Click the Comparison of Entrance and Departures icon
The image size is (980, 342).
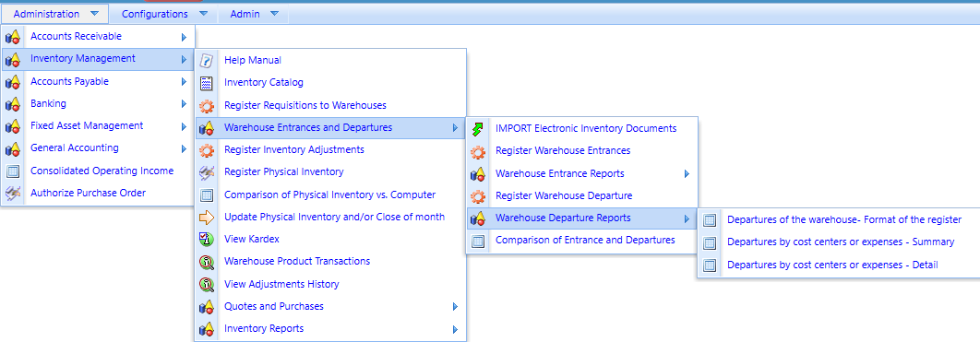coord(477,241)
